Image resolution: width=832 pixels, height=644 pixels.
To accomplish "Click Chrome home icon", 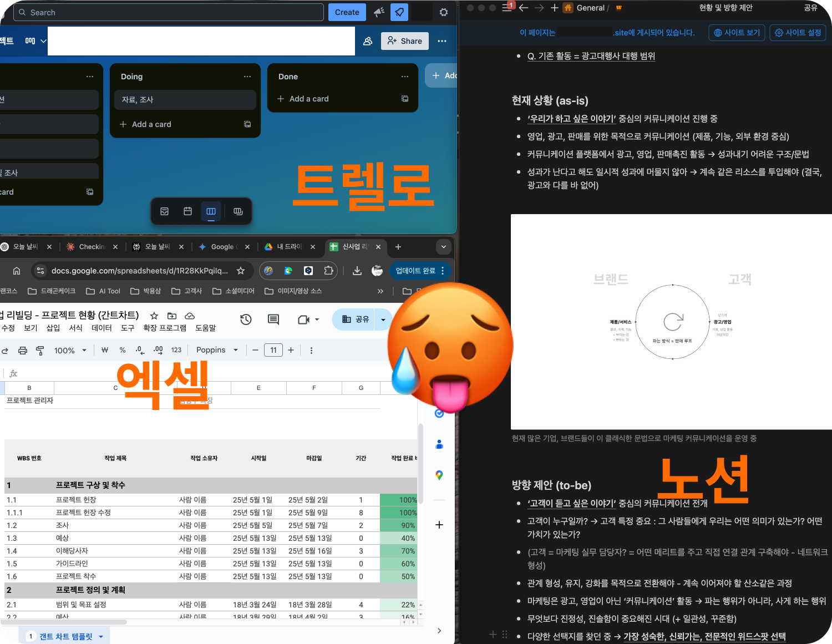I will click(x=17, y=271).
